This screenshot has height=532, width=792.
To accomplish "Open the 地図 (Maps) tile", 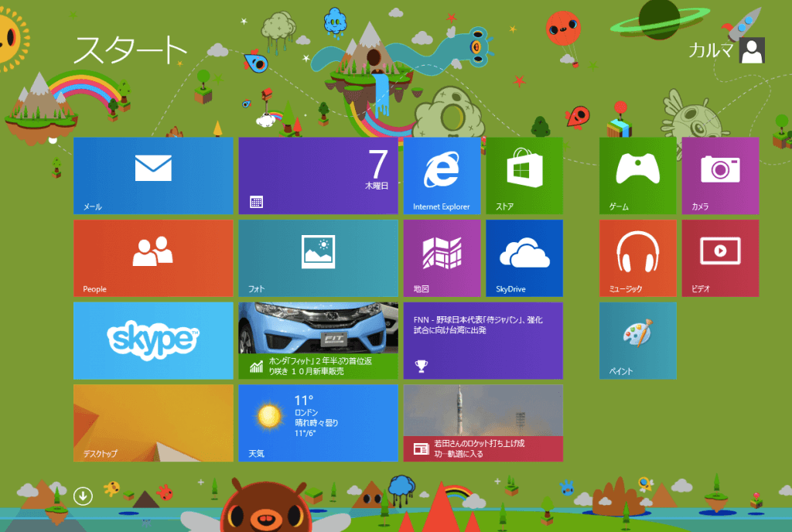I will click(x=442, y=258).
